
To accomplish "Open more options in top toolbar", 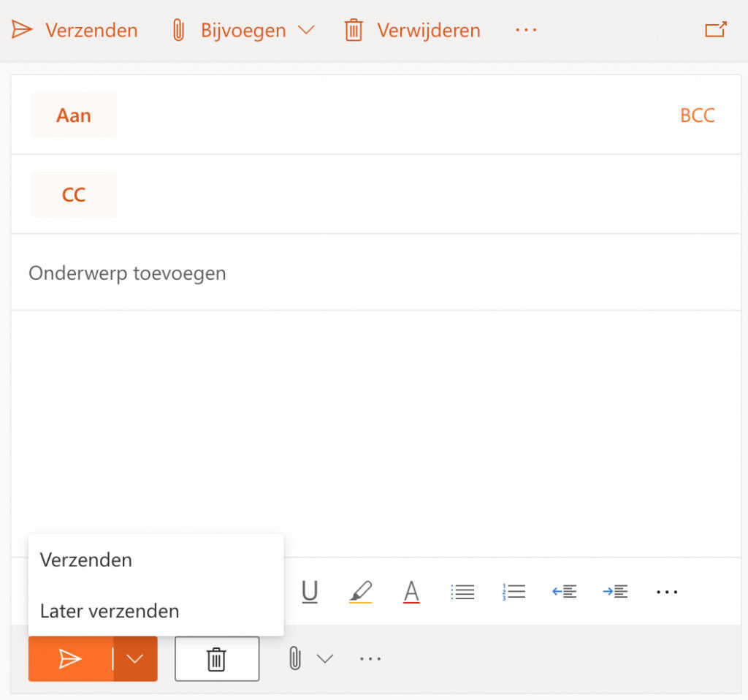I will click(526, 30).
